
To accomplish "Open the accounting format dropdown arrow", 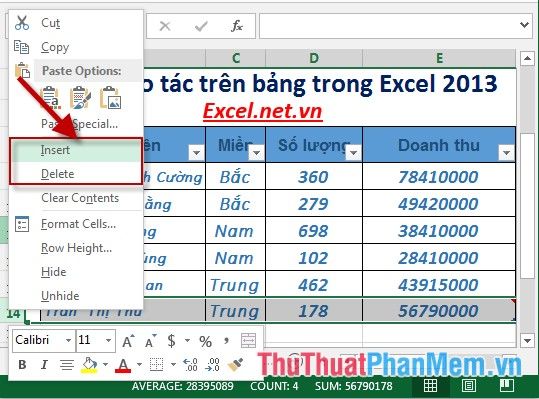I will click(187, 341).
